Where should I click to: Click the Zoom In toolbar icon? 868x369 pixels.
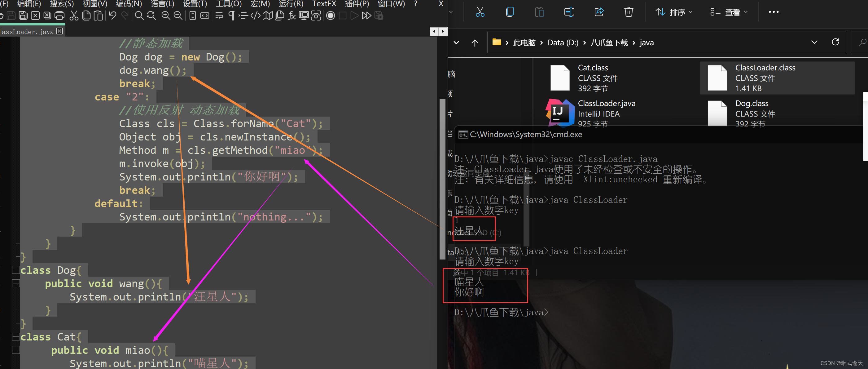tap(166, 16)
